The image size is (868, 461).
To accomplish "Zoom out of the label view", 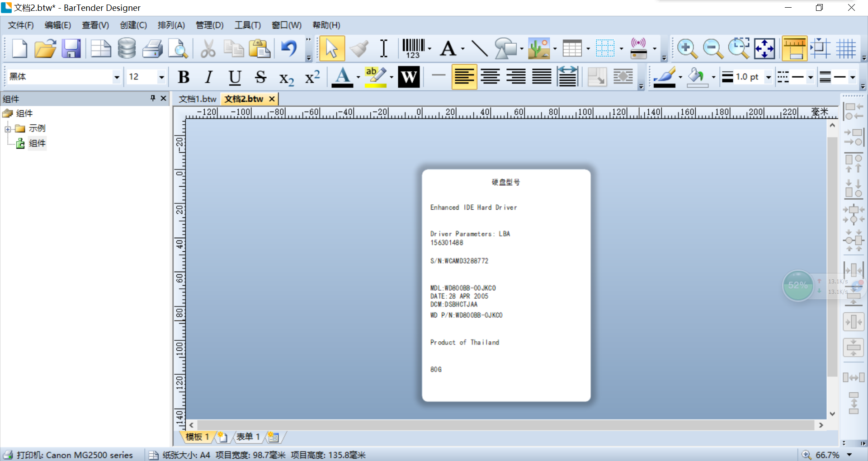I will pos(713,48).
